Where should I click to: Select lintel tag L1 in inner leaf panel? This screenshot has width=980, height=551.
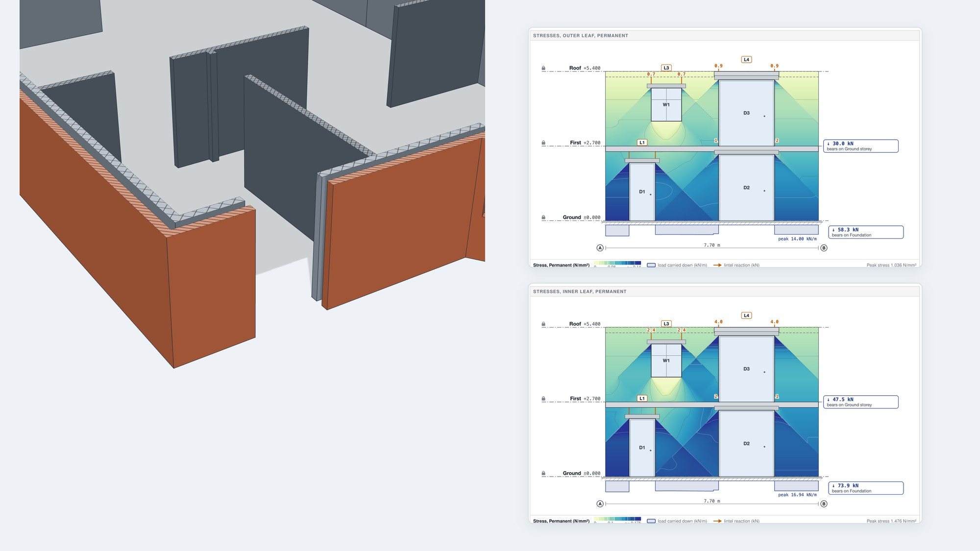pos(642,398)
